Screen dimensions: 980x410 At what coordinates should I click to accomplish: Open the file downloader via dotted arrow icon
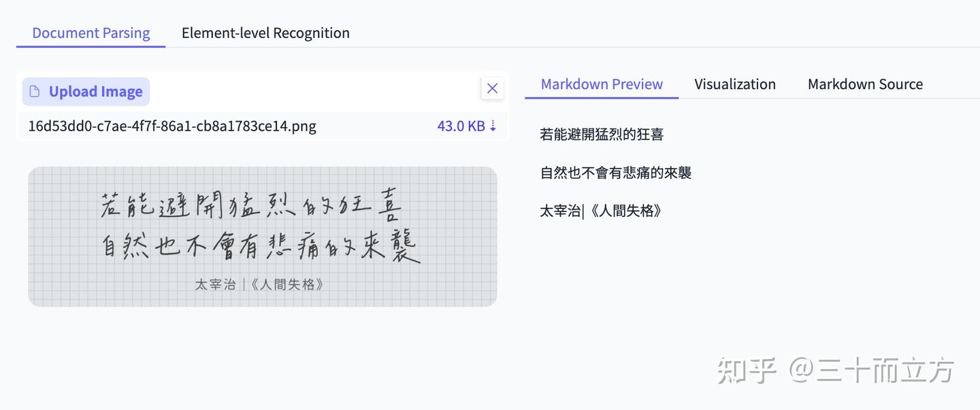pos(493,126)
